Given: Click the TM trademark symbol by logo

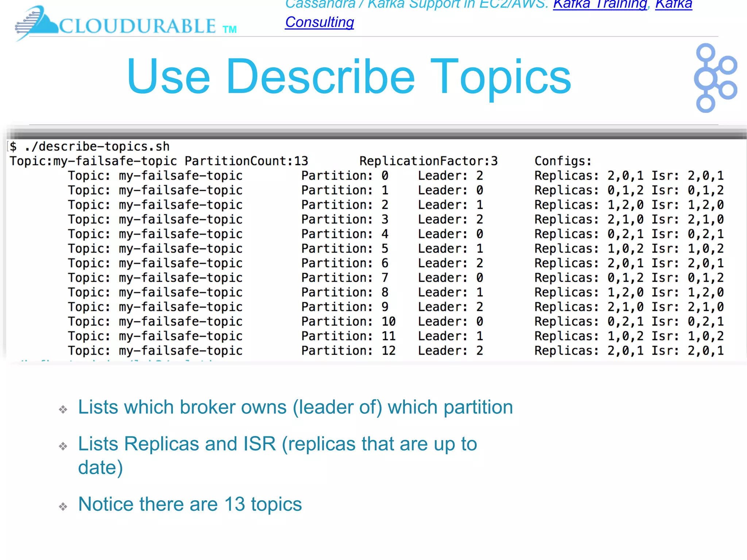Looking at the screenshot, I should [x=229, y=30].
